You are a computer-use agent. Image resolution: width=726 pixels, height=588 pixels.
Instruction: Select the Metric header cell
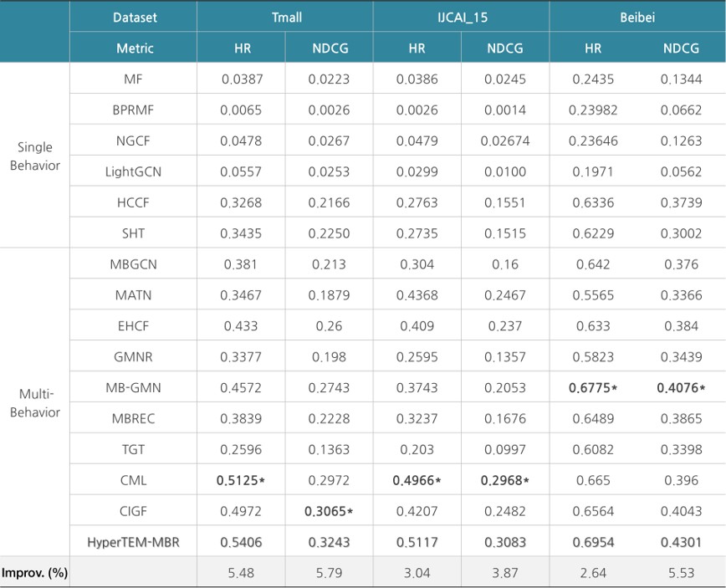(x=135, y=48)
